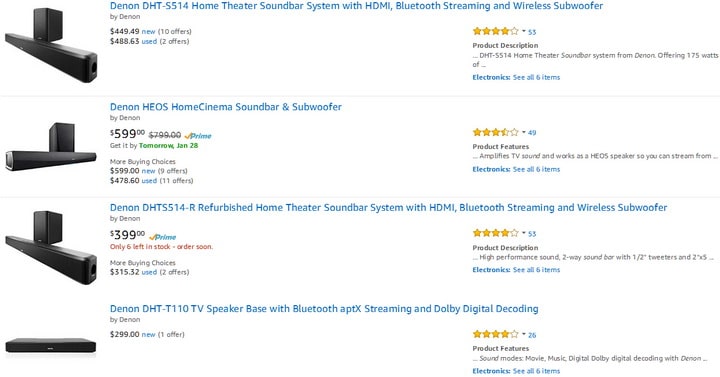The width and height of the screenshot is (720, 377).
Task: View the 53 reviews for Denon DHT-S514
Action: tap(532, 32)
